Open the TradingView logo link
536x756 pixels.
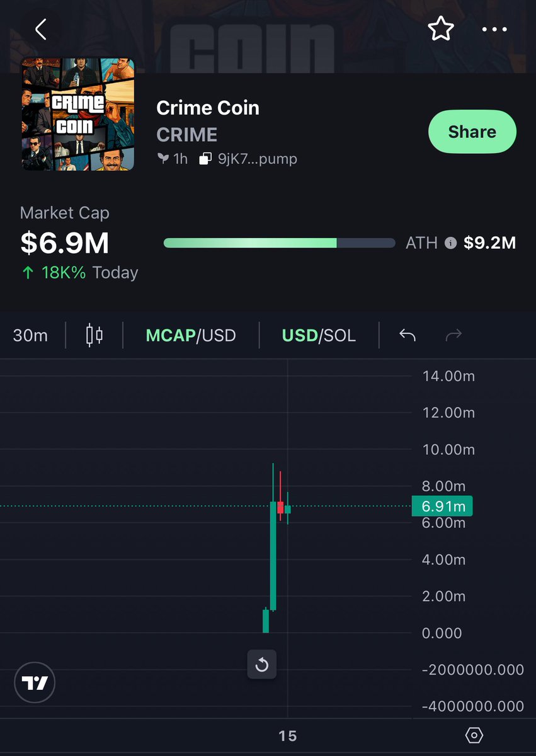coord(35,682)
